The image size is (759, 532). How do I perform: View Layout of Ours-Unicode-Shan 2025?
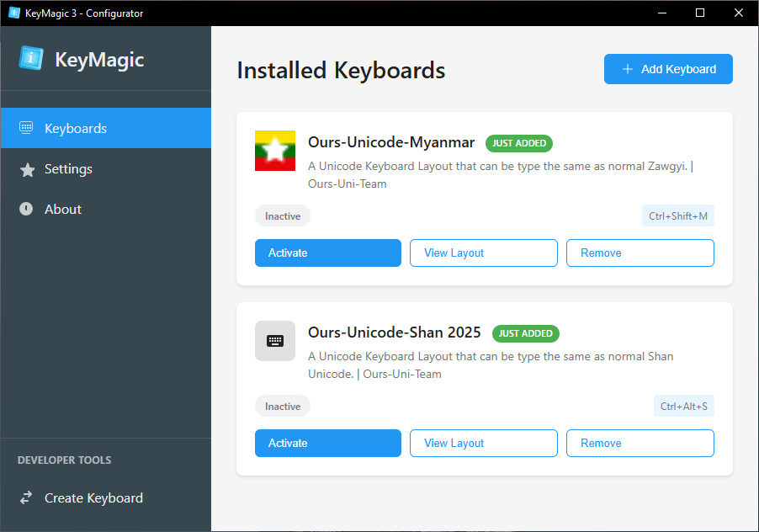click(484, 443)
